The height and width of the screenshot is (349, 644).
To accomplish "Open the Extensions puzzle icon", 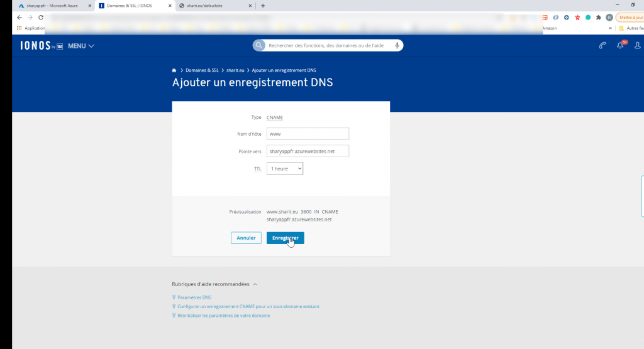I will (x=599, y=17).
